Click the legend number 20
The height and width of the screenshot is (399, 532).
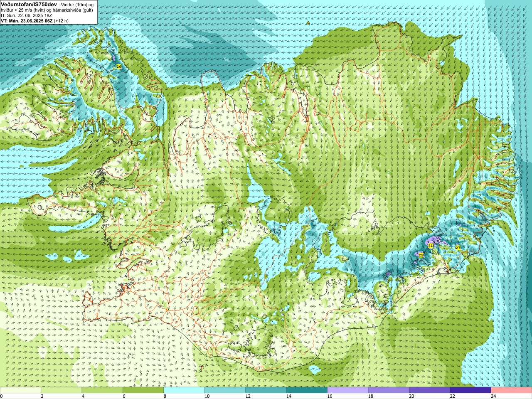(411, 396)
